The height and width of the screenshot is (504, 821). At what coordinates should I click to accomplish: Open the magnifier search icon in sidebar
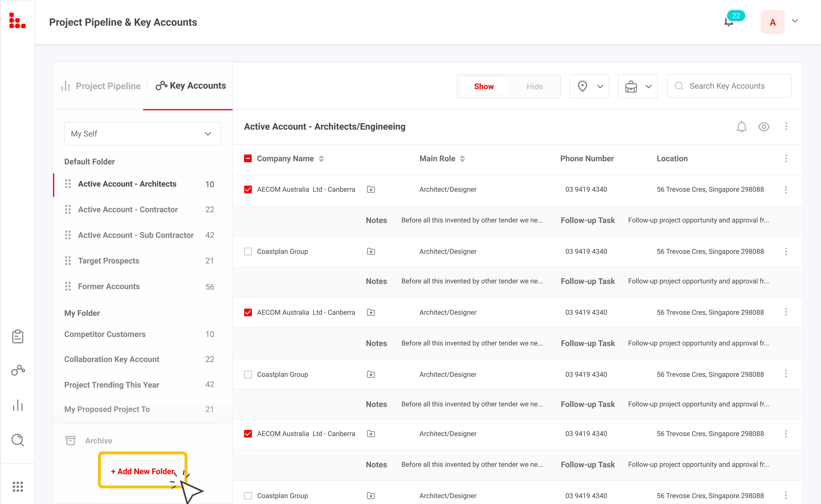[18, 440]
